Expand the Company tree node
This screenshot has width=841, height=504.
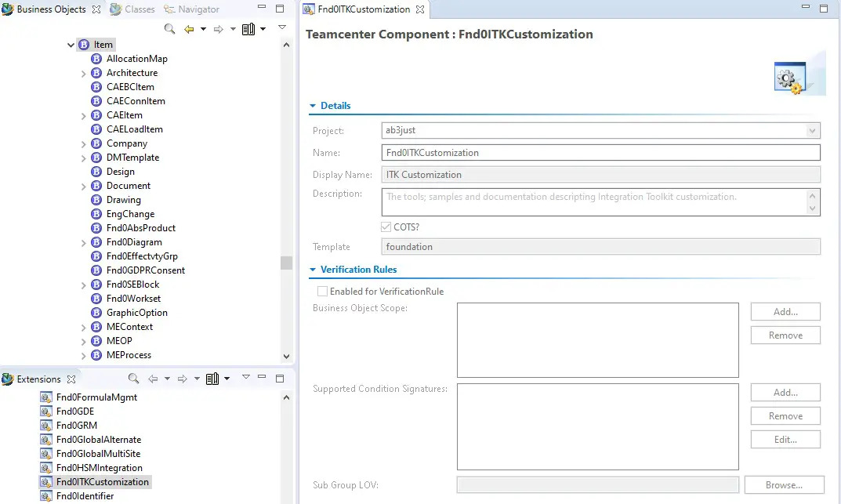[84, 144]
